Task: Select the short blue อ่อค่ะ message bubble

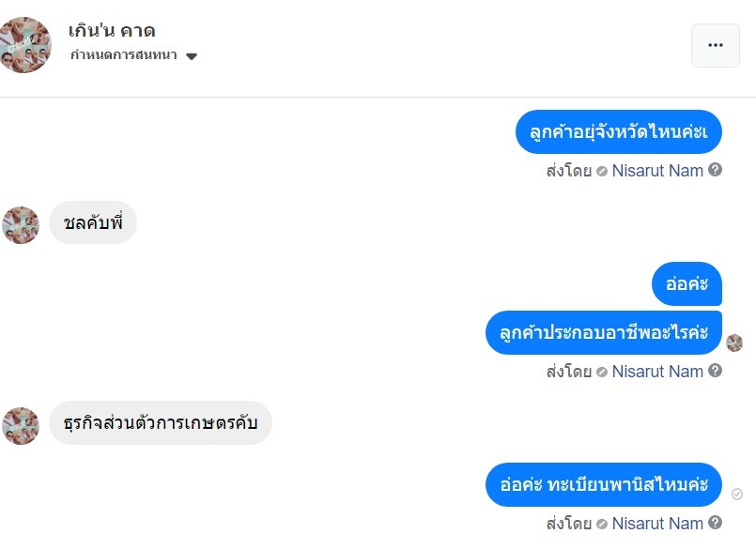Action: coord(687,283)
